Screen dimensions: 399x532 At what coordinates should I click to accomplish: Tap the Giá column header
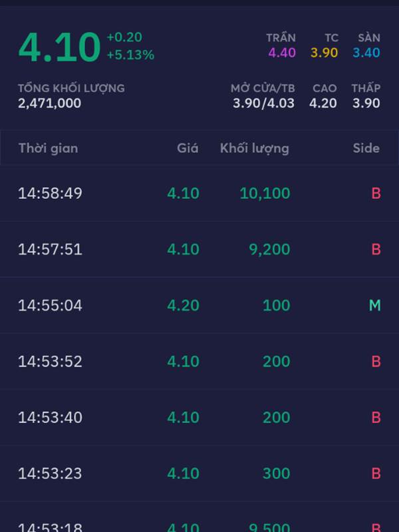click(188, 148)
